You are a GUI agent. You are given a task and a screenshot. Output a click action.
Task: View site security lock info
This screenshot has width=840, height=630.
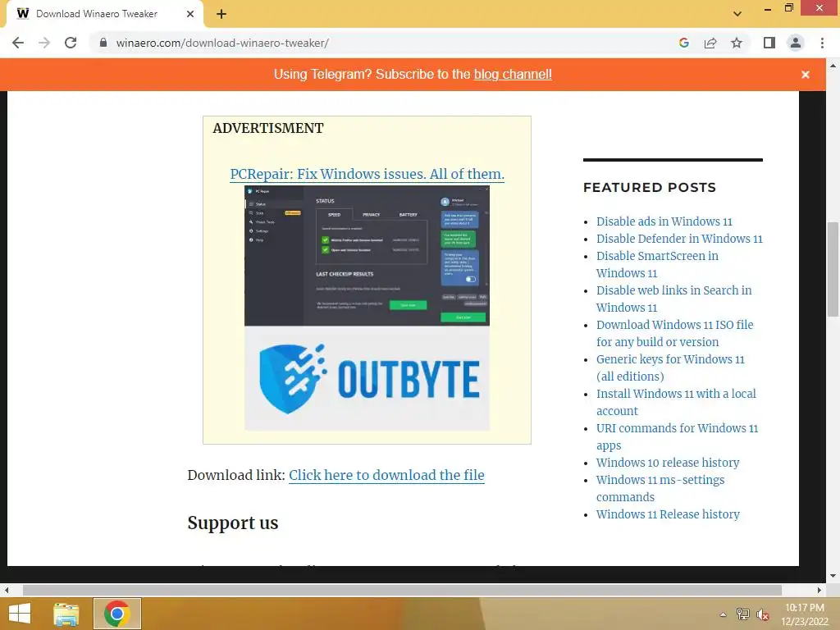[103, 43]
